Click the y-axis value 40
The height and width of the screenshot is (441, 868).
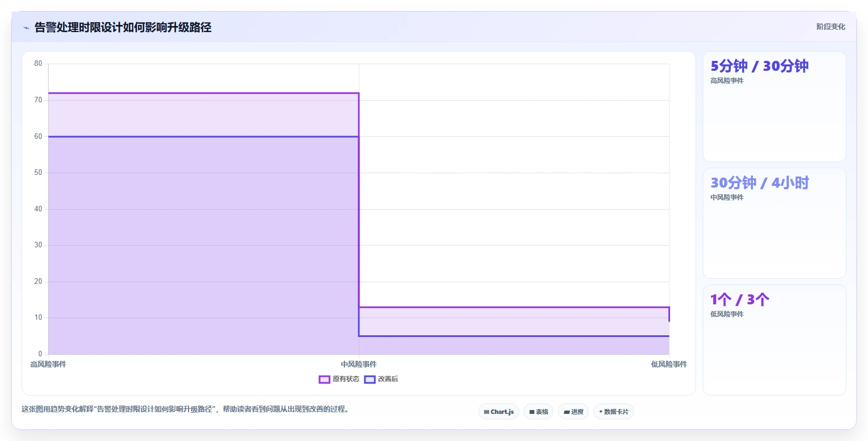coord(38,209)
